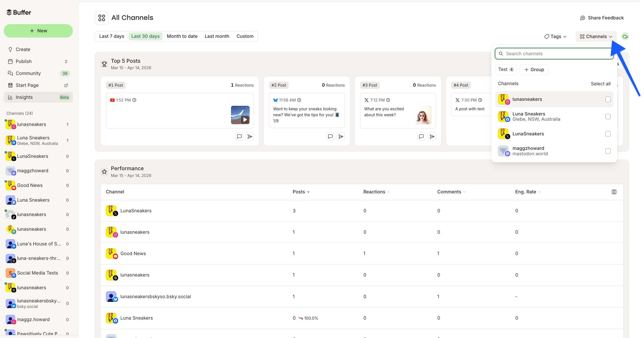Click the Select all link in channel list

click(600, 84)
